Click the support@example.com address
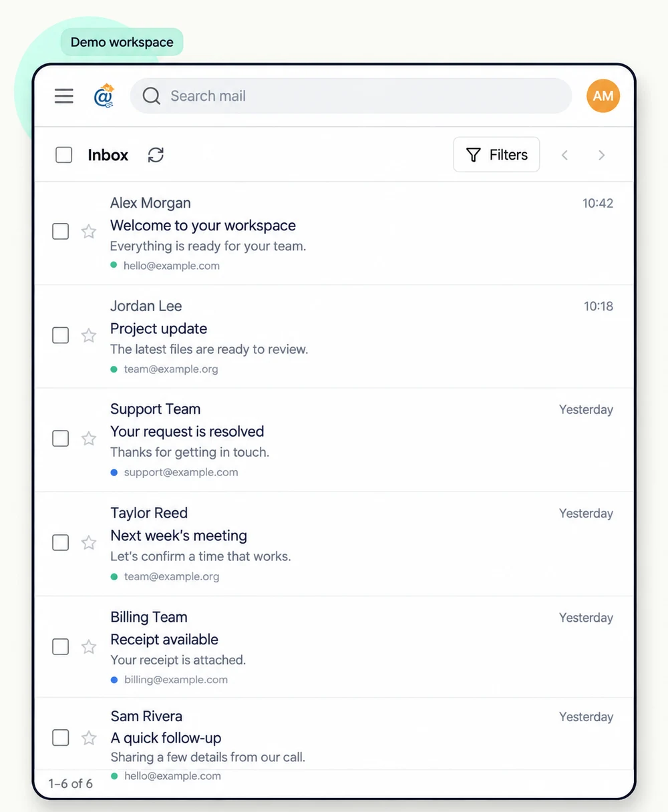The image size is (668, 812). point(181,472)
